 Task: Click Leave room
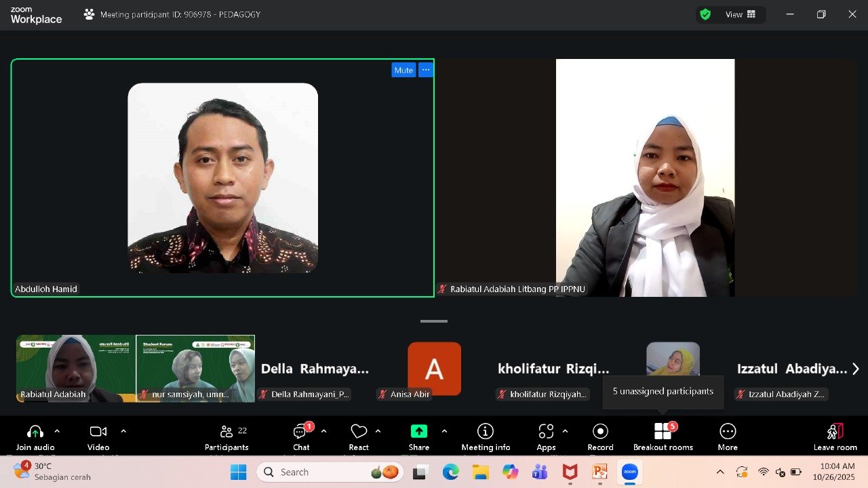click(x=835, y=436)
